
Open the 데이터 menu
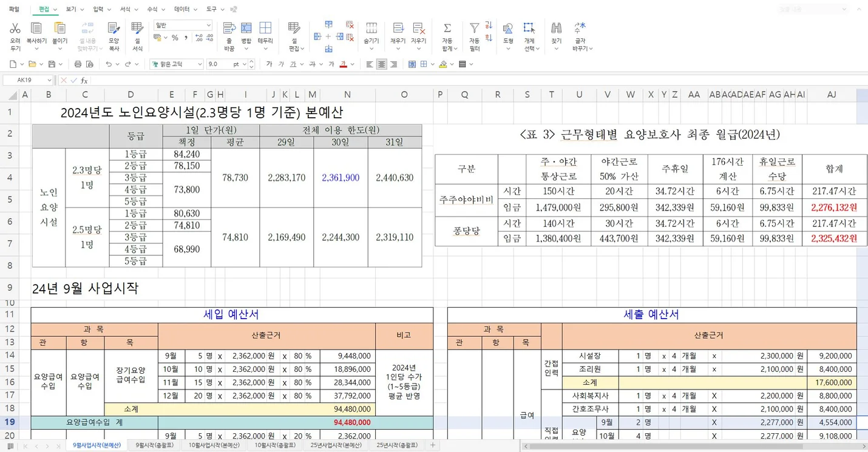181,9
